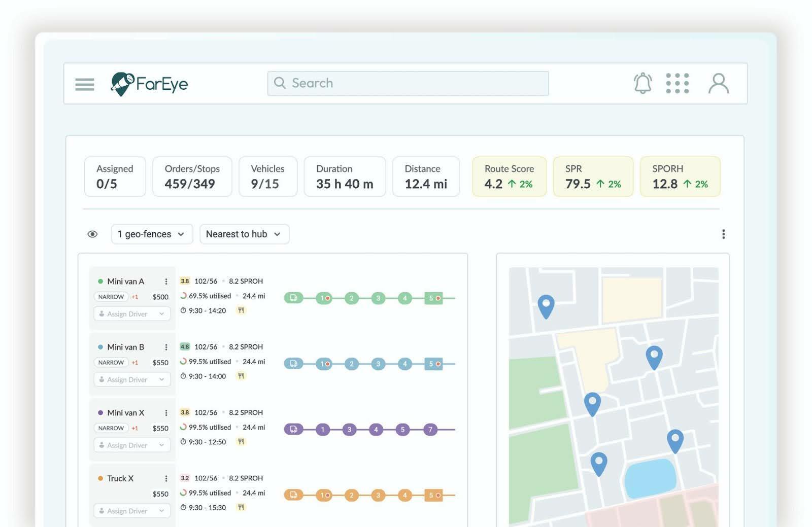Expand Assign Driver for Mini van A
Image resolution: width=812 pixels, height=527 pixels.
[x=132, y=314]
